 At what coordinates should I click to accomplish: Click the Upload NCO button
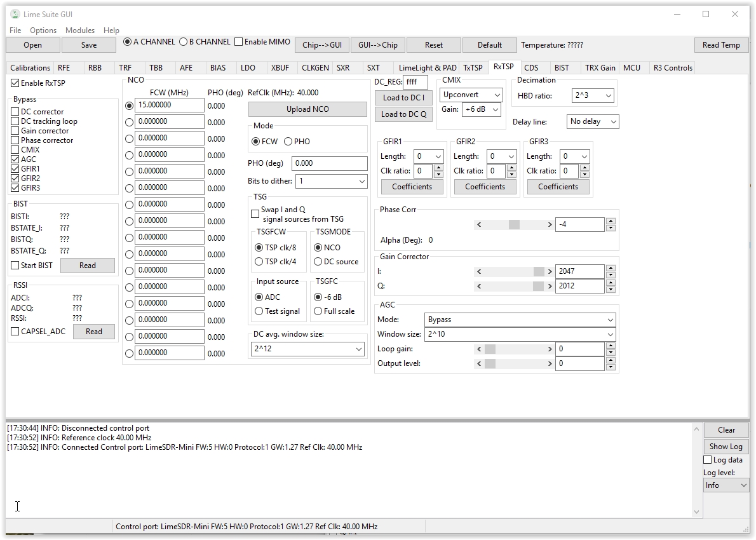(307, 109)
